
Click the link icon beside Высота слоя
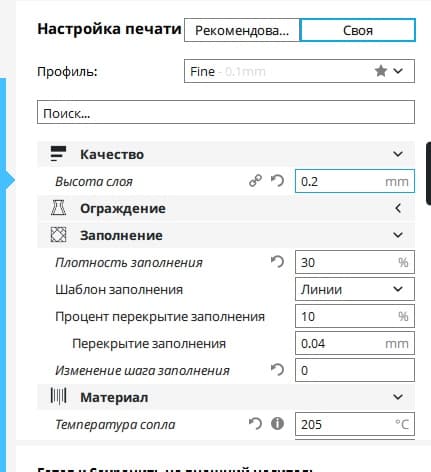[x=256, y=181]
